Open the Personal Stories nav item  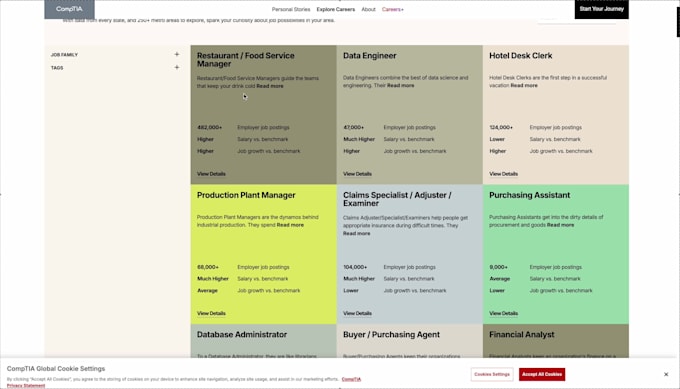tap(291, 9)
